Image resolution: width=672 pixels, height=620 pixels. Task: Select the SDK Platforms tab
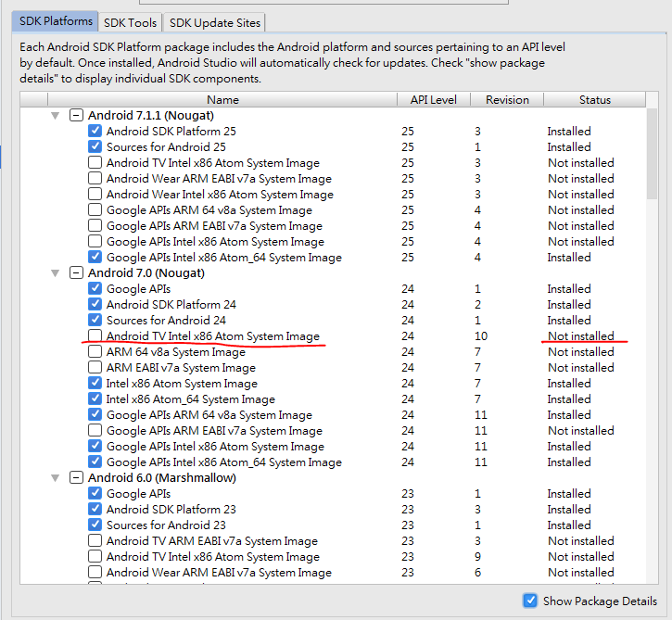pyautogui.click(x=56, y=21)
